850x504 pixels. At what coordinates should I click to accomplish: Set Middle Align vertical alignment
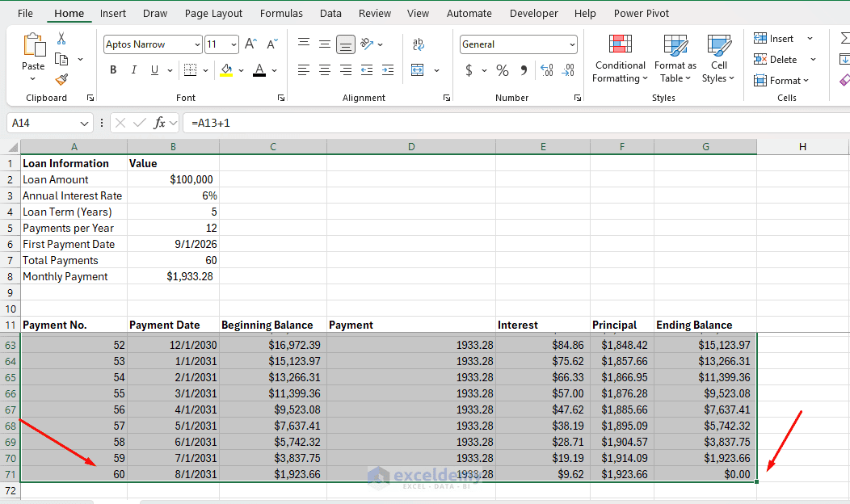[325, 44]
